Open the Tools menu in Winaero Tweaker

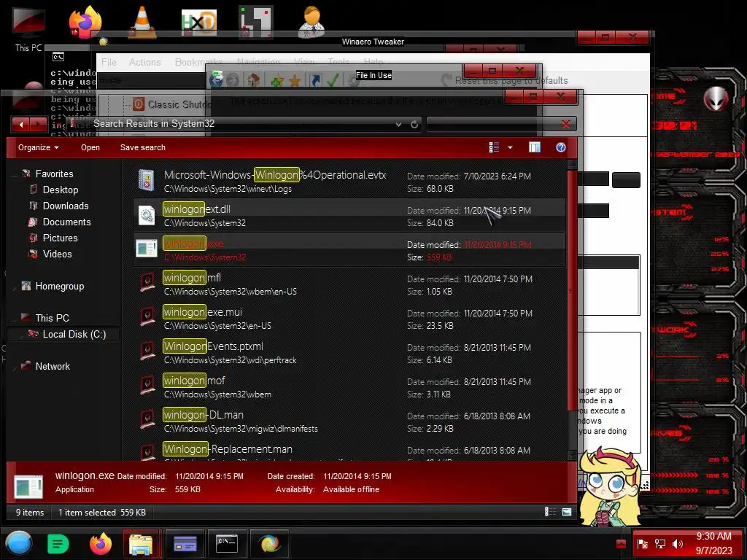338,63
